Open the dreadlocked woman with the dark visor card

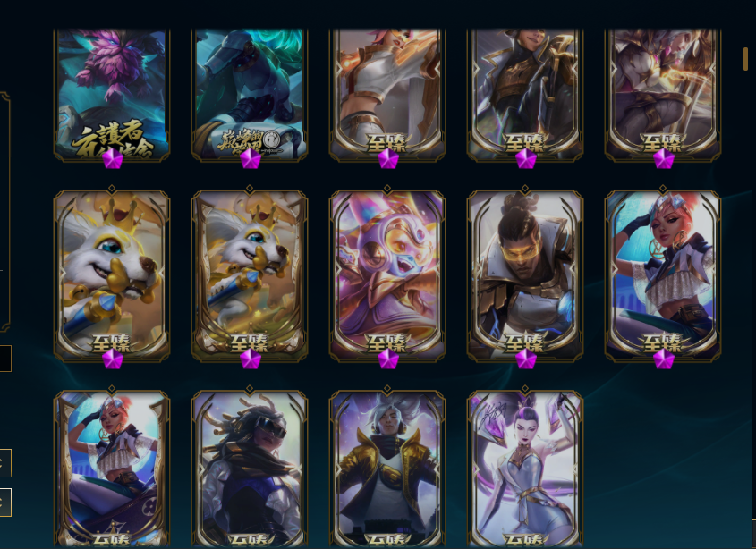click(x=250, y=469)
